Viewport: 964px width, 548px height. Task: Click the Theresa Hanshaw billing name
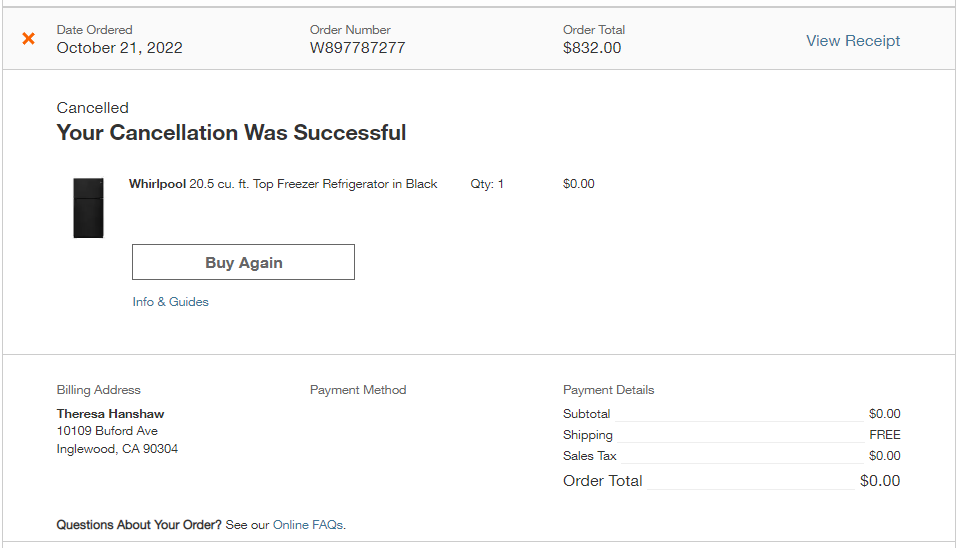coord(110,414)
